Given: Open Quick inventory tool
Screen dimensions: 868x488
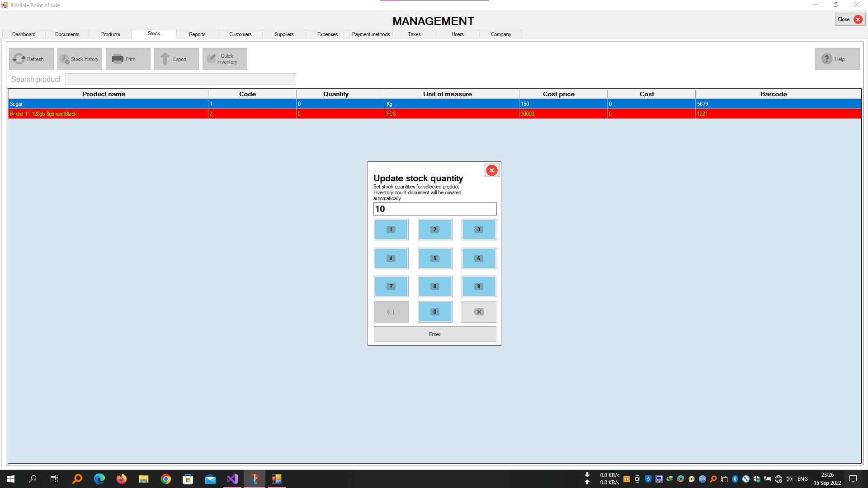Looking at the screenshot, I should tap(225, 59).
